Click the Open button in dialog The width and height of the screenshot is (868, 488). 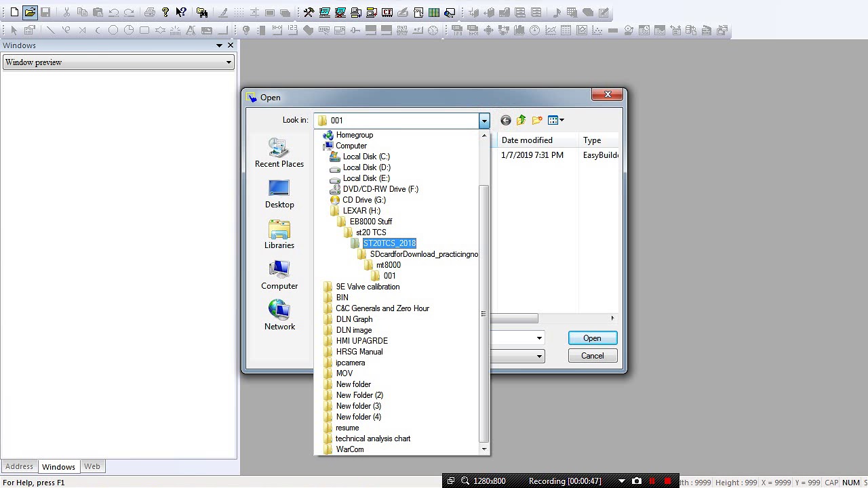coord(592,338)
